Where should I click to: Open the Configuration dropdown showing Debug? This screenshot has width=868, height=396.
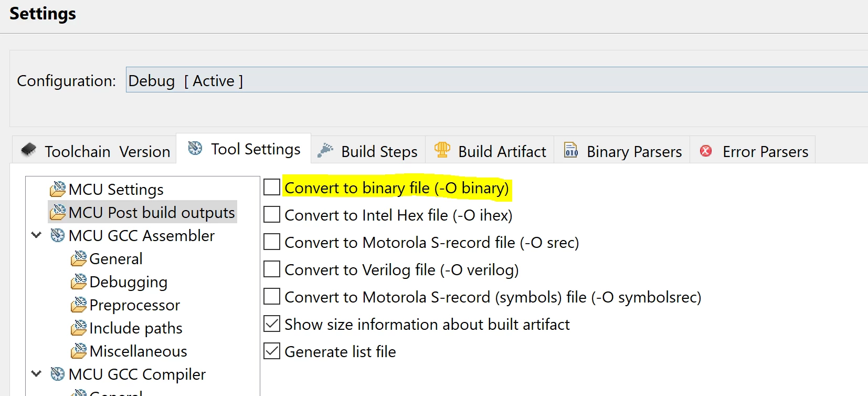coord(496,80)
